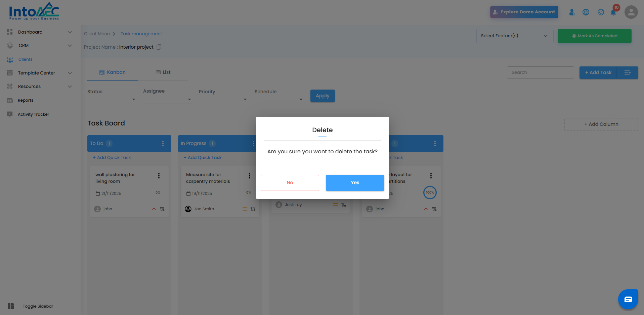Cancel deletion with the No button
Image resolution: width=644 pixels, height=315 pixels.
pyautogui.click(x=290, y=183)
